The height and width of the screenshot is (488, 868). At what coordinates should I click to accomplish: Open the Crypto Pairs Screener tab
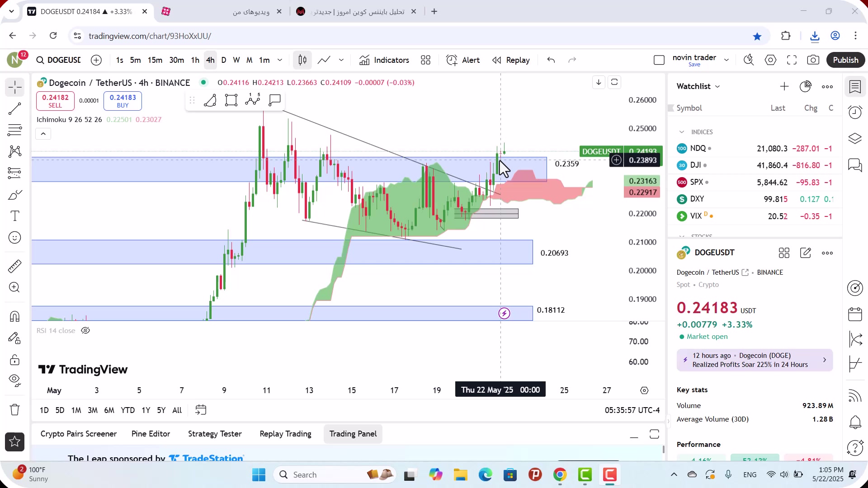tap(79, 434)
